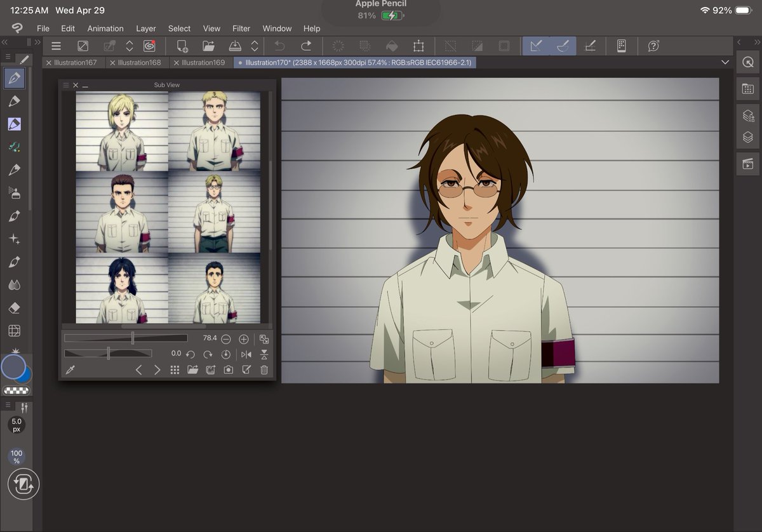Zoom out the Sub View image
762x532 pixels.
click(226, 339)
